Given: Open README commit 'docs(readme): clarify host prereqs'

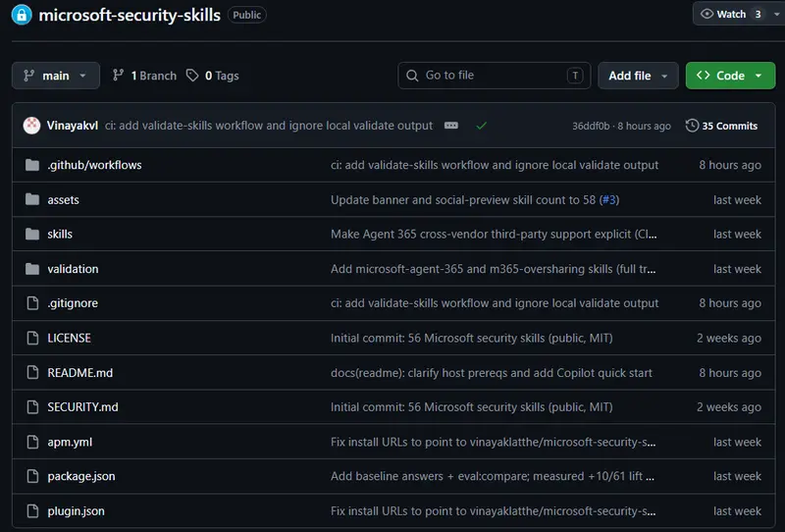Looking at the screenshot, I should [x=492, y=373].
